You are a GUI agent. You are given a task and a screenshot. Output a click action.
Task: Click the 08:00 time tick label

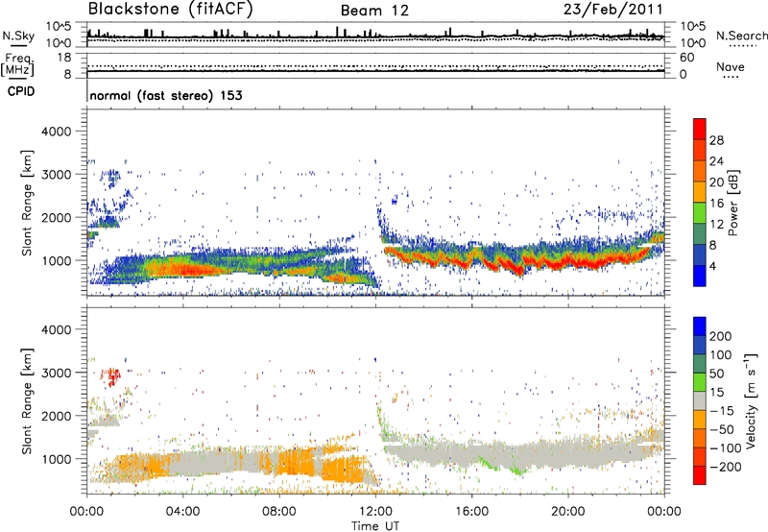(x=278, y=512)
